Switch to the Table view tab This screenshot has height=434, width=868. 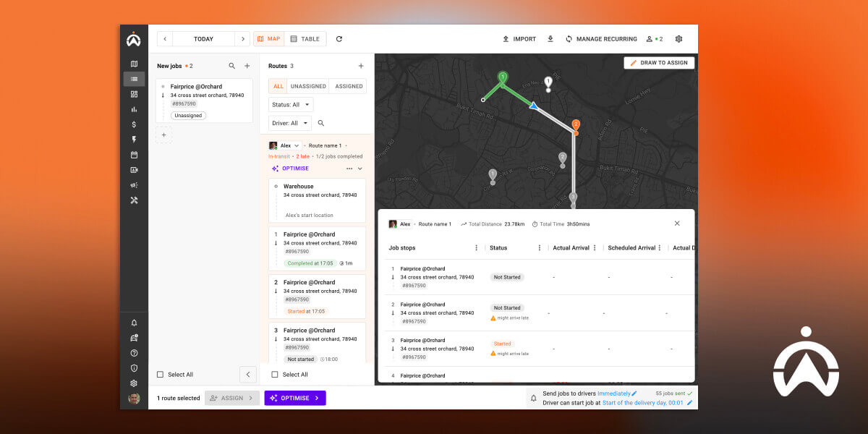pyautogui.click(x=305, y=38)
